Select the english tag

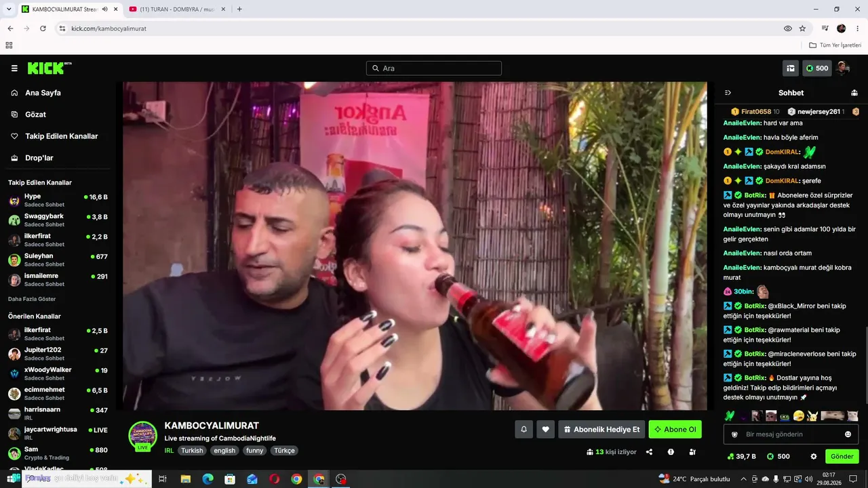click(x=224, y=451)
